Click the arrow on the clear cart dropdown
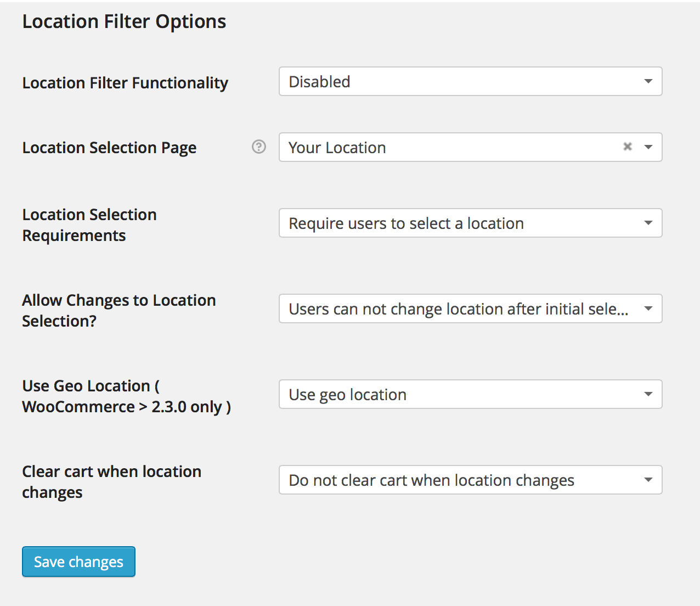700x606 pixels. [648, 480]
